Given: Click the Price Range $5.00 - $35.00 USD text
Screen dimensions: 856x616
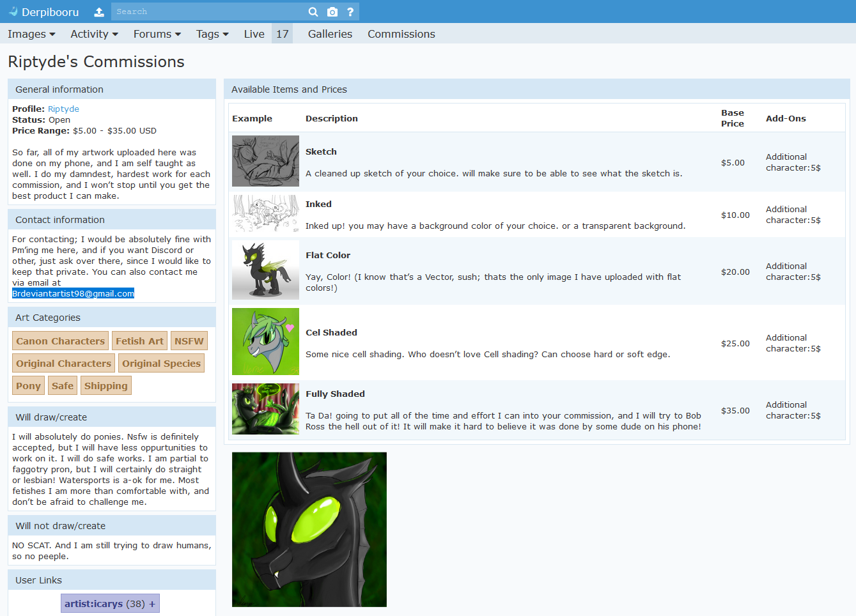Looking at the screenshot, I should (84, 131).
